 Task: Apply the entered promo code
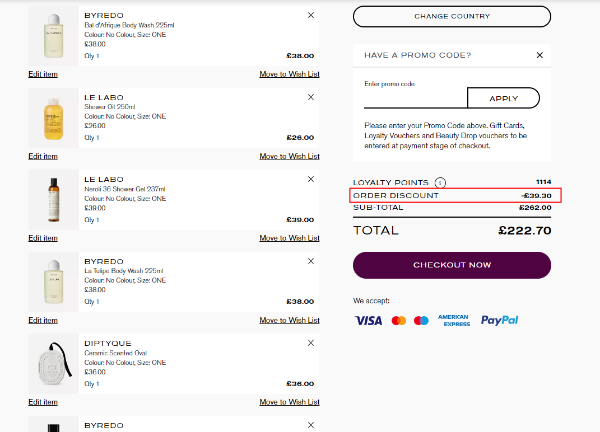pyautogui.click(x=503, y=98)
